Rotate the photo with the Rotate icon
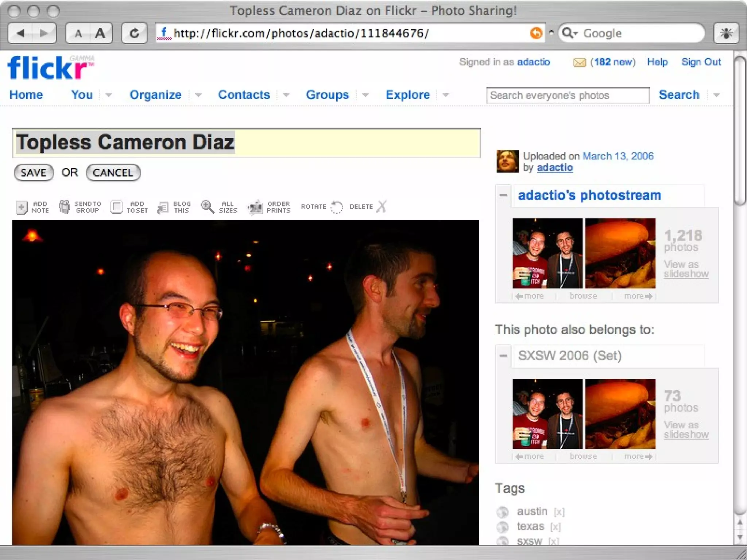 336,207
